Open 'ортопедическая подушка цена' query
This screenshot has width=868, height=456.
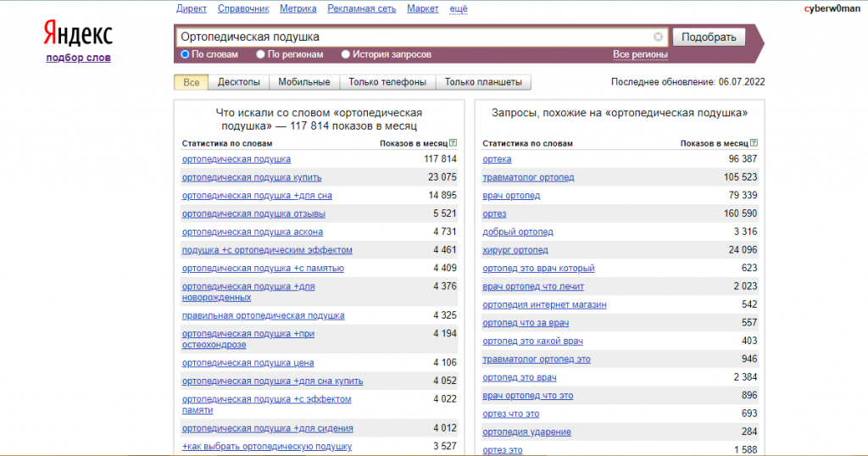(x=248, y=363)
